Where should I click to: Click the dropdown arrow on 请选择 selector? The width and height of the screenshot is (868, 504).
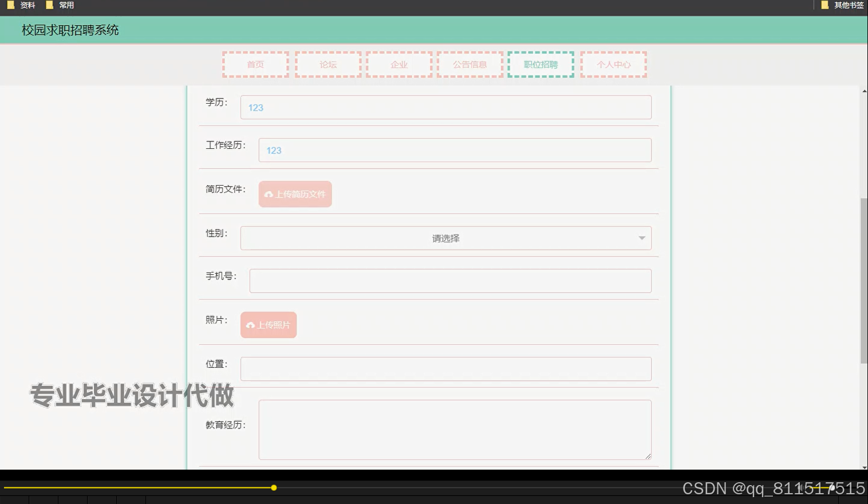click(641, 238)
